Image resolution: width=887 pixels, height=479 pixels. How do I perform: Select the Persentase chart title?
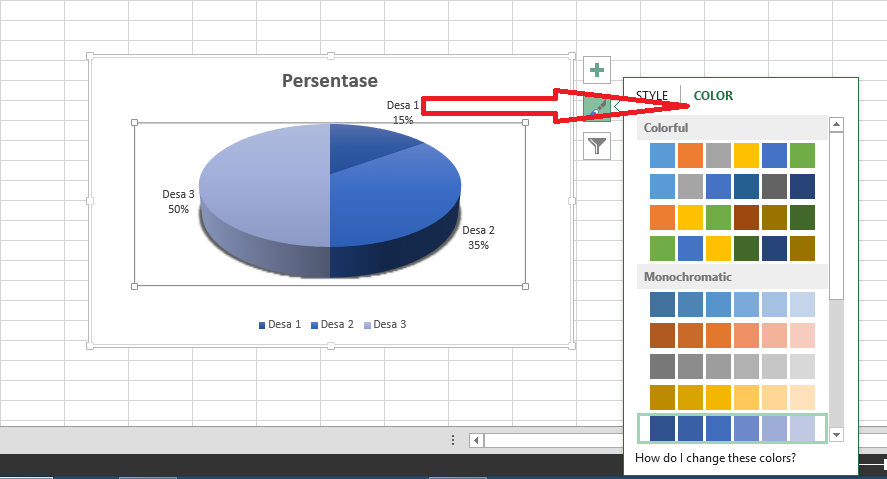(x=329, y=81)
